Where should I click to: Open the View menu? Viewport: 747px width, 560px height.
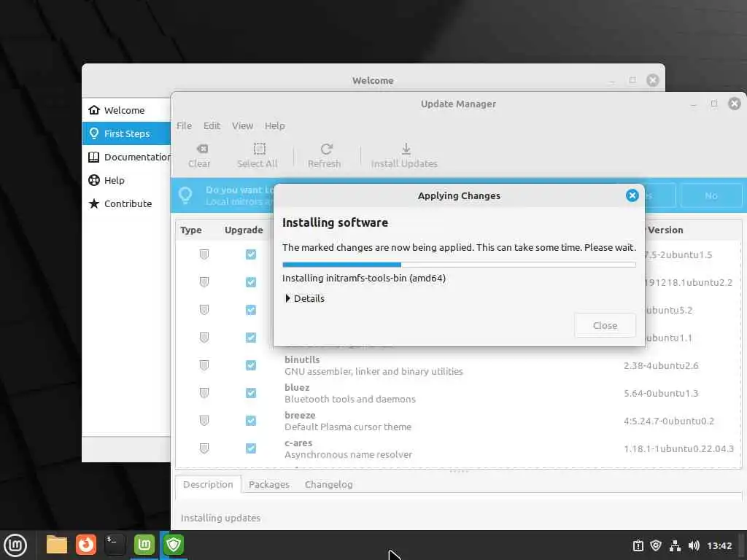coord(242,125)
